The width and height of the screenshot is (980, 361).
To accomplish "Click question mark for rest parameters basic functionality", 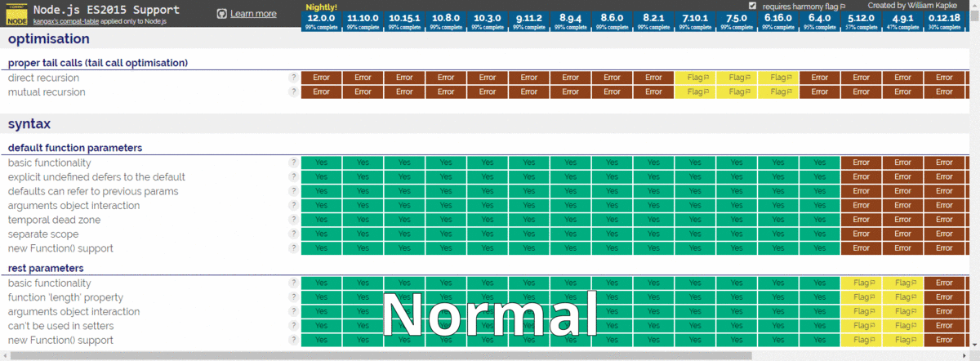I will pos(292,283).
